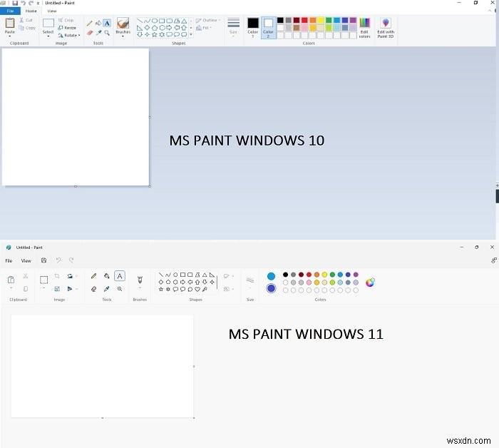
Task: Select the Color picker tool in Windows 10 Paint
Action: click(98, 33)
